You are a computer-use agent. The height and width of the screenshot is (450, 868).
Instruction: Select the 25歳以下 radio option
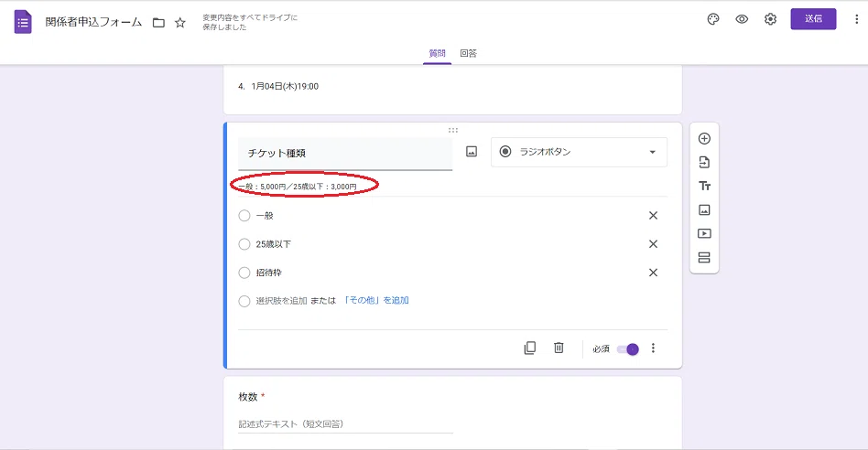(x=244, y=244)
